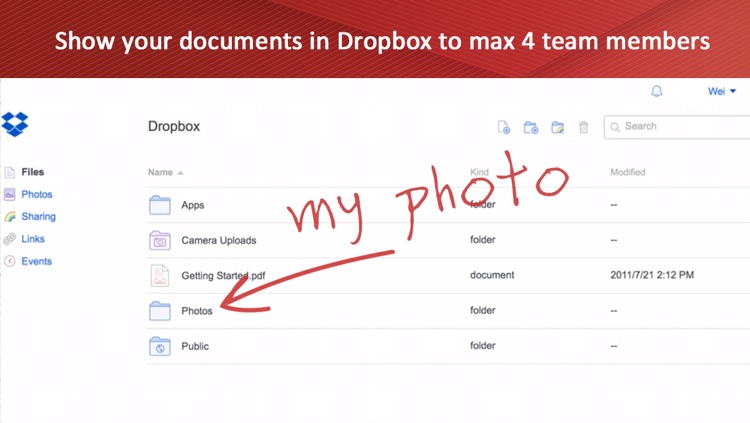
Task: Go to Sharing in sidebar
Action: 38,216
